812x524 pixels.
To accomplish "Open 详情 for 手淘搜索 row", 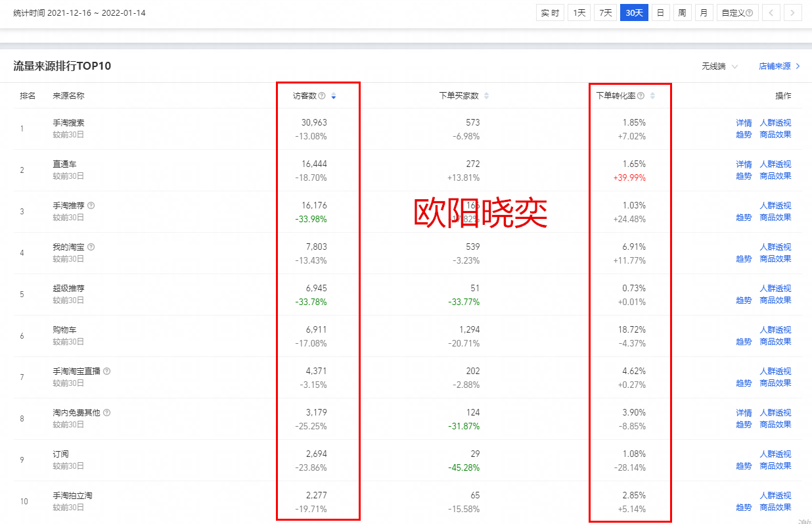I will pos(744,122).
